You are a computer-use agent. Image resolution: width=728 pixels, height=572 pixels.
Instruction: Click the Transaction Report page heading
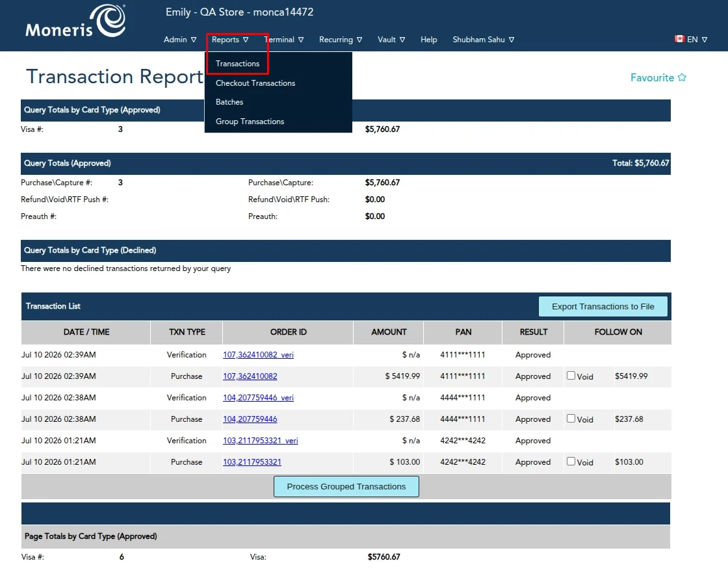pyautogui.click(x=114, y=77)
